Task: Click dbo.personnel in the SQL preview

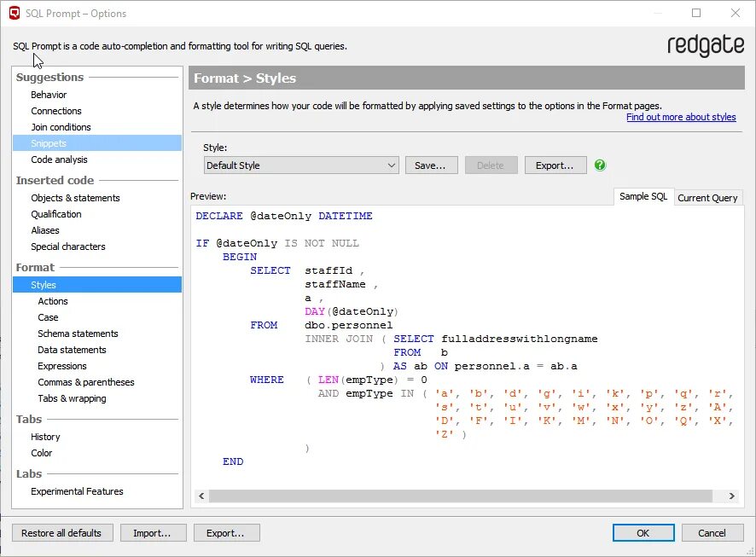Action: (x=349, y=325)
